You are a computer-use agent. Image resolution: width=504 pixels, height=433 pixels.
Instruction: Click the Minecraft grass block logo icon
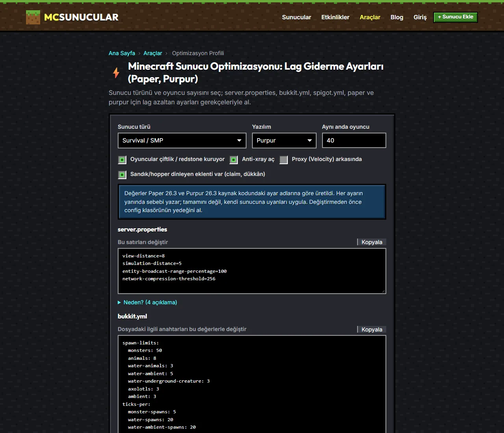click(x=33, y=17)
